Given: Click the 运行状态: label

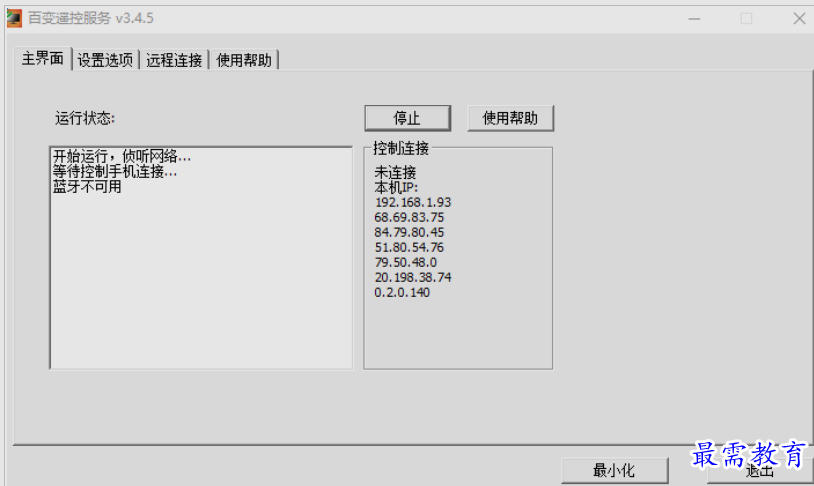Looking at the screenshot, I should tap(85, 118).
